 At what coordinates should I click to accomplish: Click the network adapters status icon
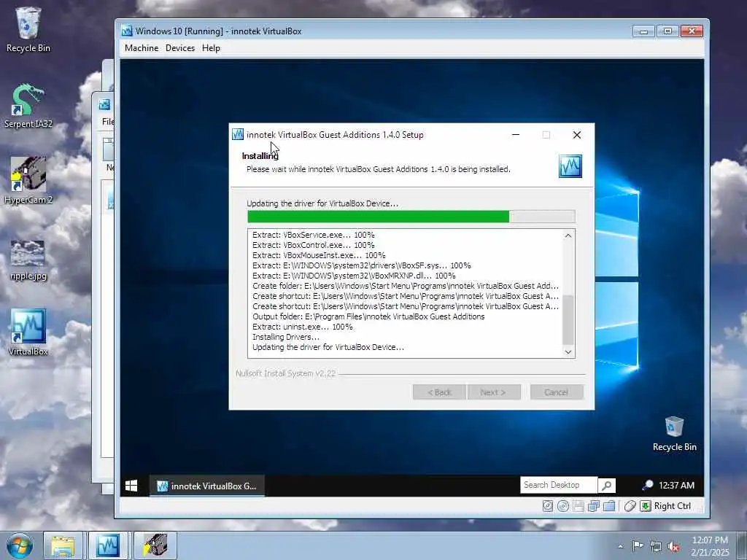(594, 506)
